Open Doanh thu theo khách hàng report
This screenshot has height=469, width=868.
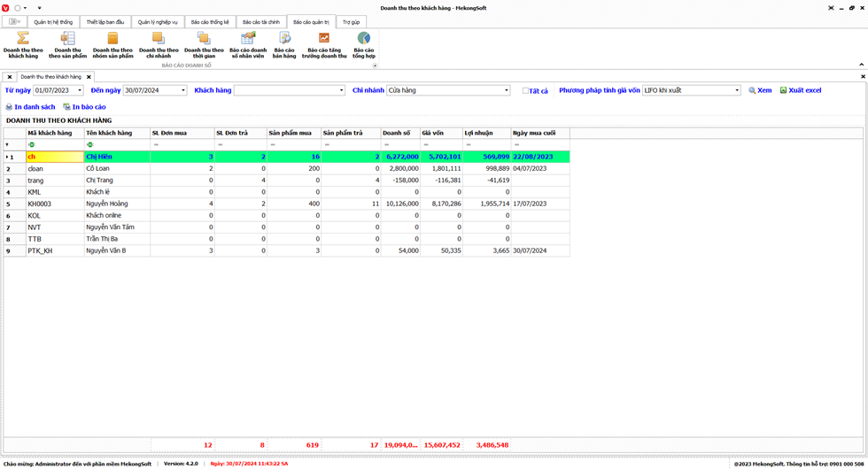coord(23,45)
